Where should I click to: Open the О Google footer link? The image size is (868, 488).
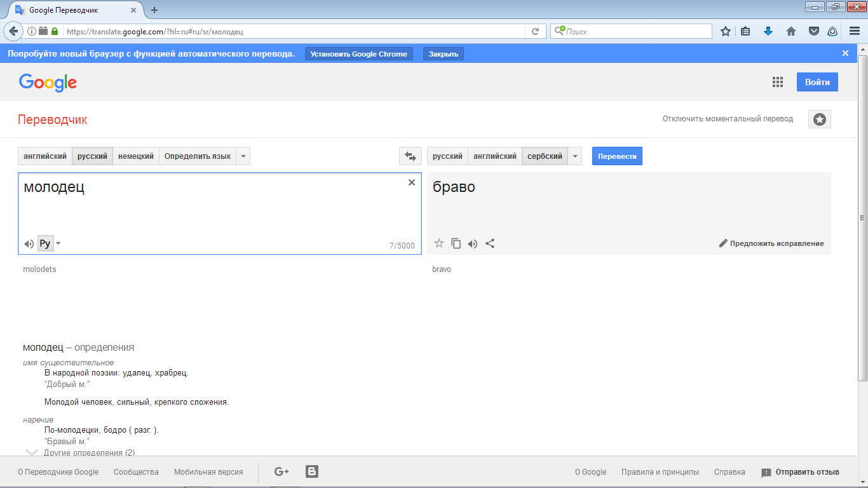coord(590,472)
